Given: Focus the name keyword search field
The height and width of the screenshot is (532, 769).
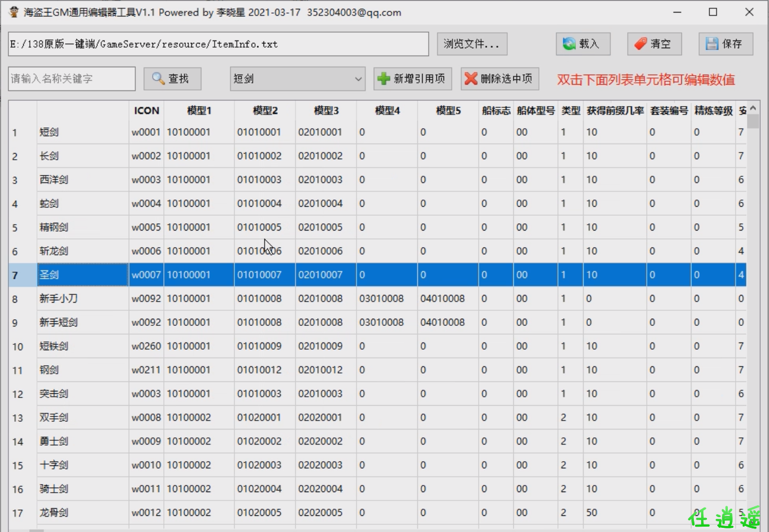Looking at the screenshot, I should [x=72, y=79].
